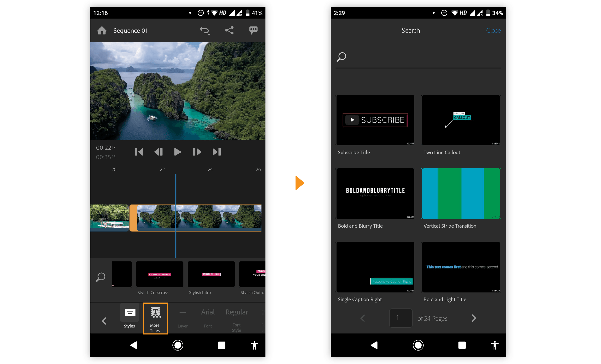
Task: Tap the search magnifier in titles strip
Action: 100,277
